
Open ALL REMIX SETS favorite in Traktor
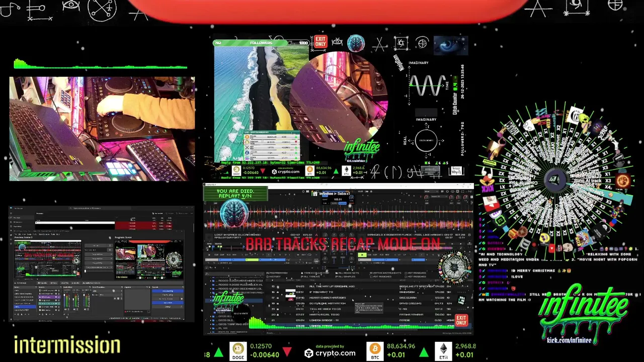[347, 273]
